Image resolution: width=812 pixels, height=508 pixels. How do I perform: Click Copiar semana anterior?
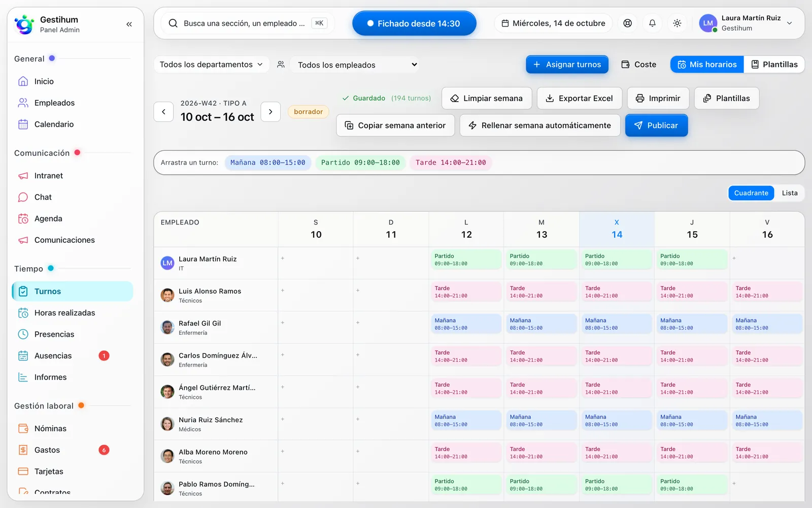click(395, 125)
